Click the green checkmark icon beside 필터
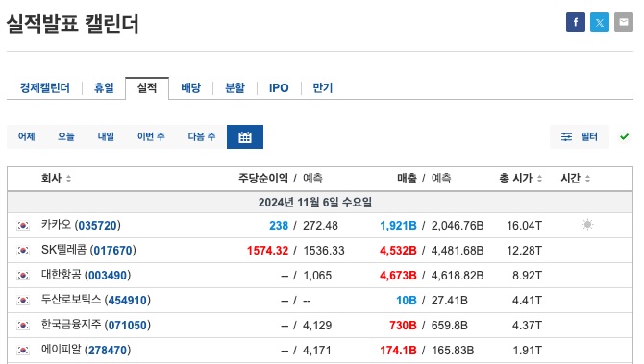The width and height of the screenshot is (644, 364). 624,136
